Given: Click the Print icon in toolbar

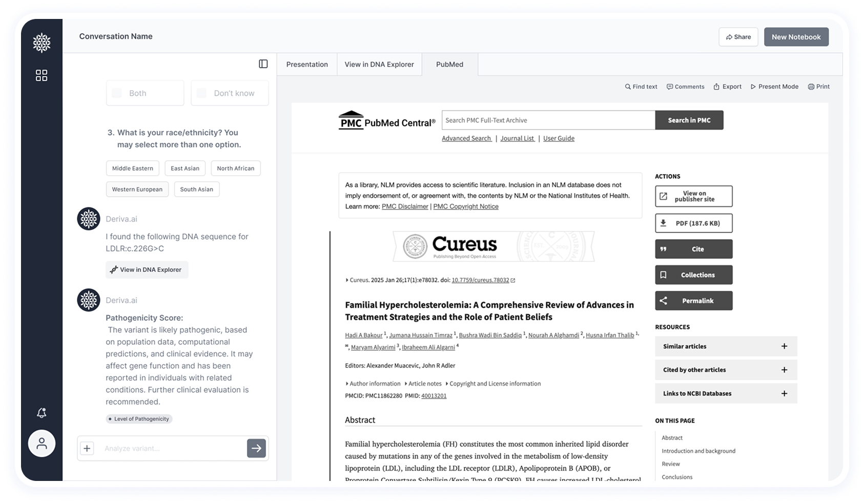Looking at the screenshot, I should 811,87.
